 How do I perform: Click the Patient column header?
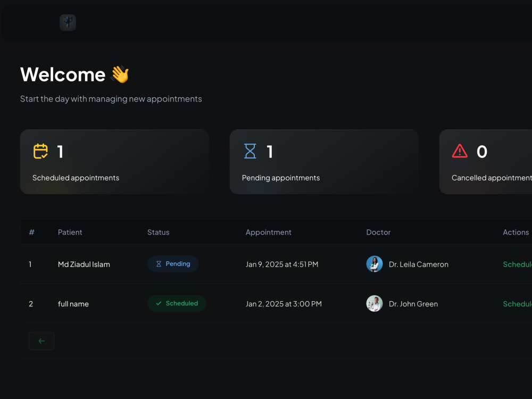coord(70,232)
